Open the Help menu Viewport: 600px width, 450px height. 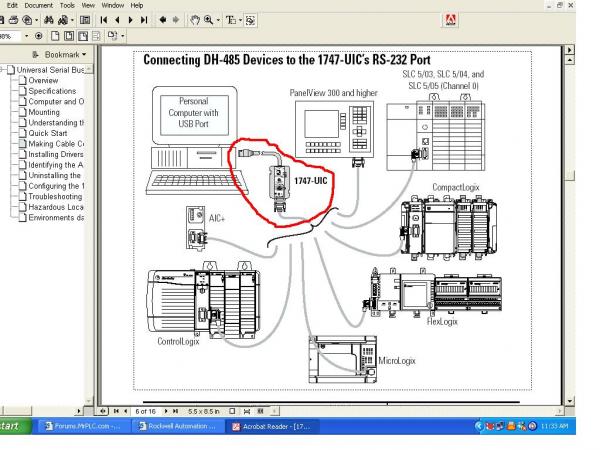137,5
